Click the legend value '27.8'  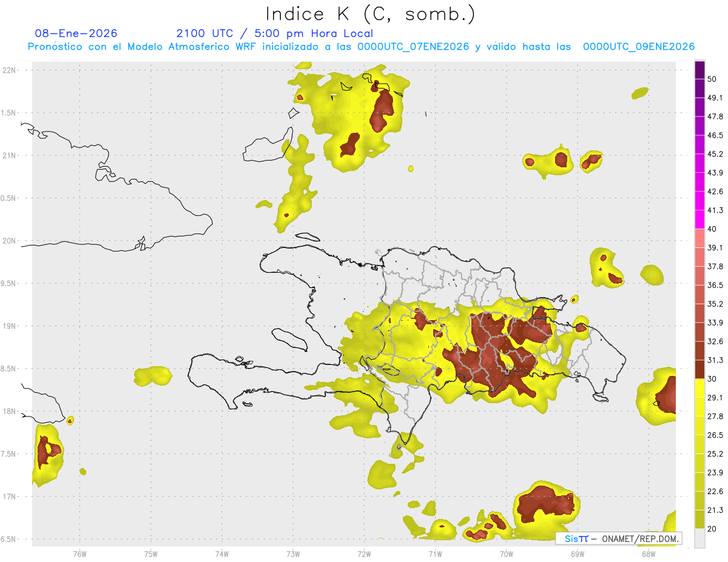click(715, 416)
